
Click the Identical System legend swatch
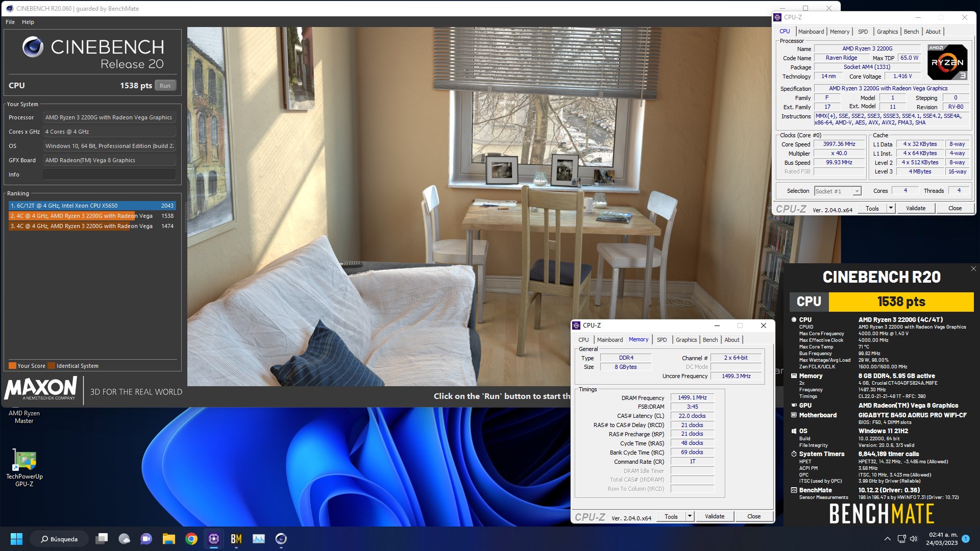51,366
